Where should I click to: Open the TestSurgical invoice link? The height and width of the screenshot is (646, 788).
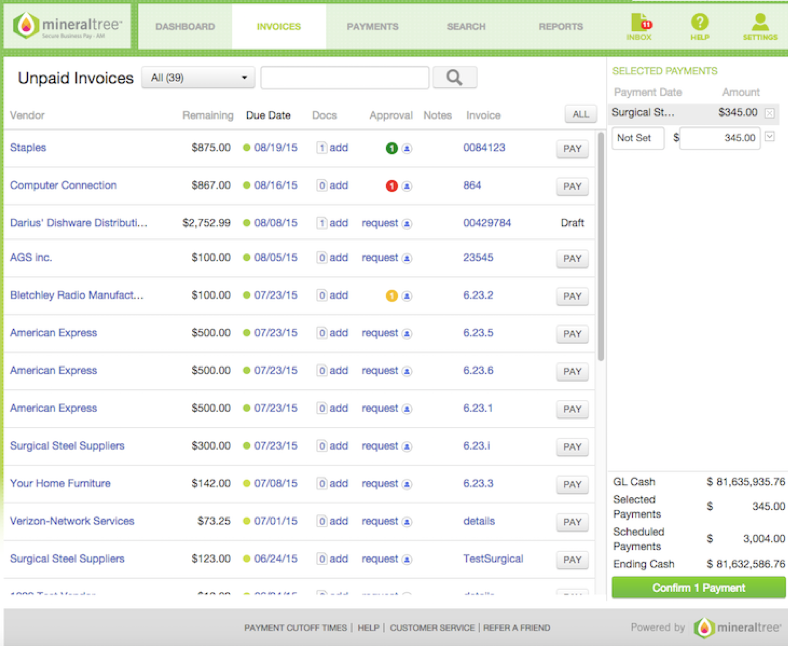click(493, 559)
